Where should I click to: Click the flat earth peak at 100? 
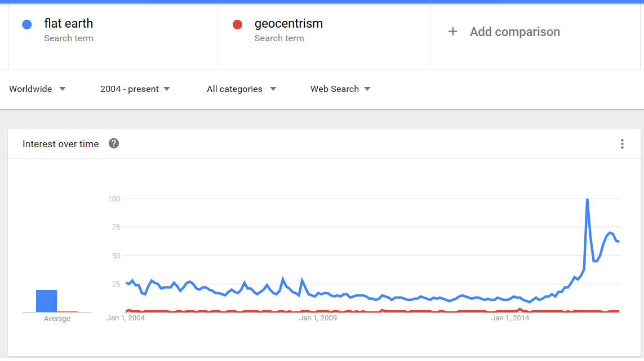pos(587,199)
